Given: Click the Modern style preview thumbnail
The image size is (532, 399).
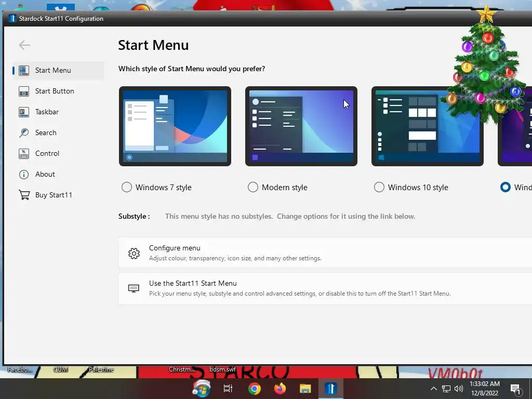Looking at the screenshot, I should coord(301,126).
